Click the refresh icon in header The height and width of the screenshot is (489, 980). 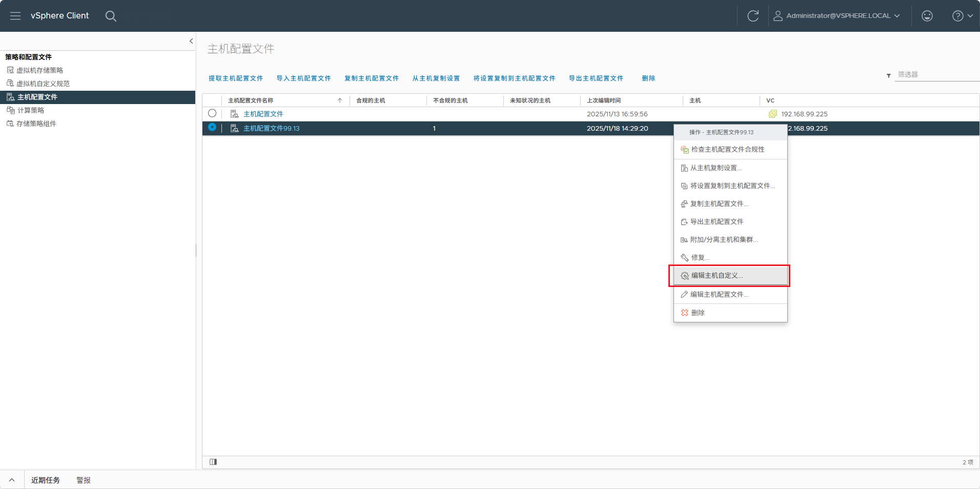point(753,16)
